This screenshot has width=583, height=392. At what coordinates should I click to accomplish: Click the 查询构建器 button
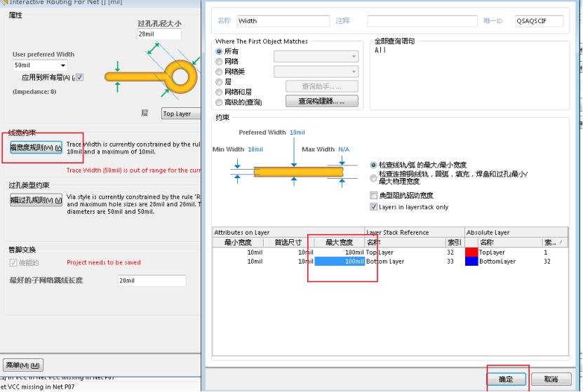(322, 101)
